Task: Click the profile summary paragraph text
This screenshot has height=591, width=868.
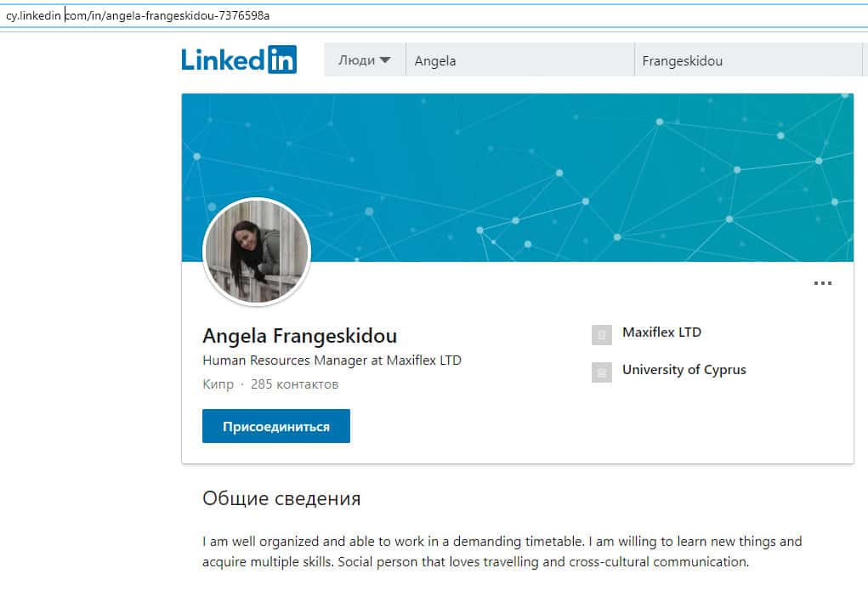Action: click(502, 552)
